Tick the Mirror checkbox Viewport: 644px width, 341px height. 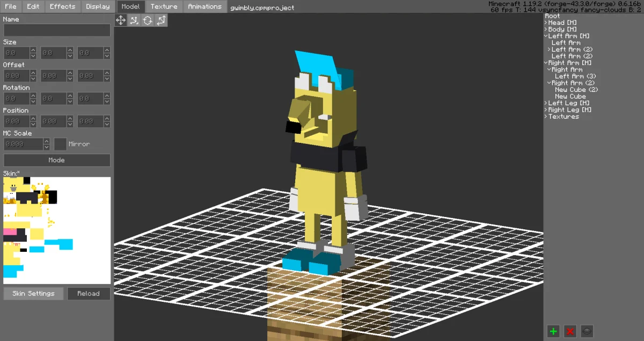point(60,144)
